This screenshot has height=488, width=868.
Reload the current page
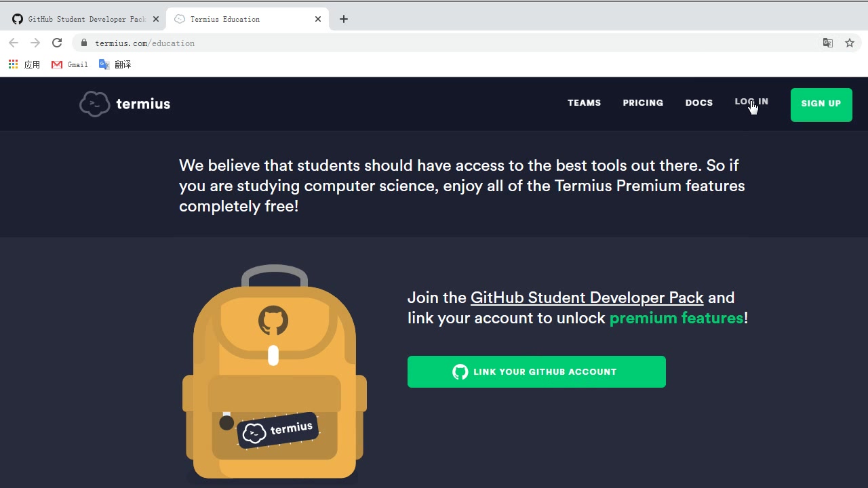[57, 42]
